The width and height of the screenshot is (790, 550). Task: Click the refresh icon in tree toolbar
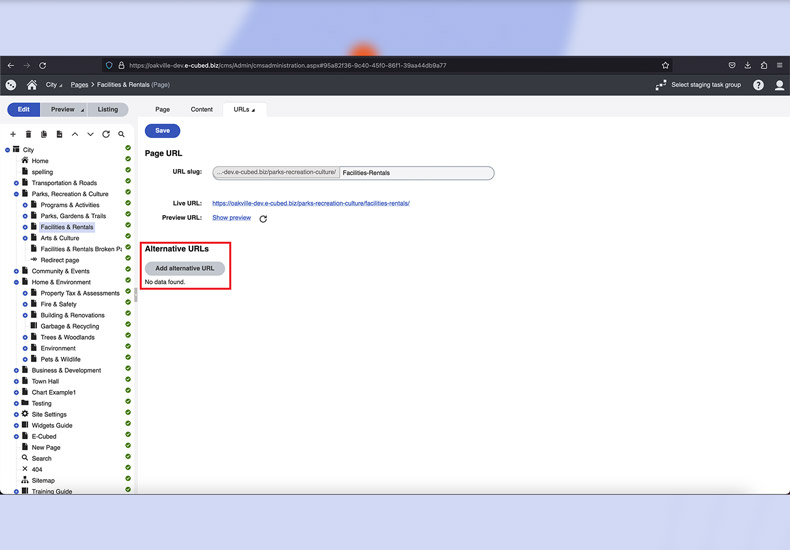[106, 134]
